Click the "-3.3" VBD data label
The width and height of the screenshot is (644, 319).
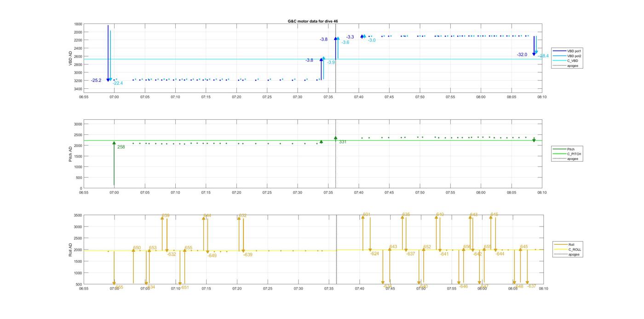(350, 37)
